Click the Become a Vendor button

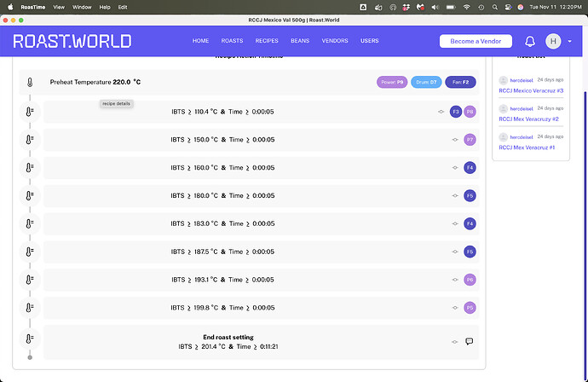(476, 41)
